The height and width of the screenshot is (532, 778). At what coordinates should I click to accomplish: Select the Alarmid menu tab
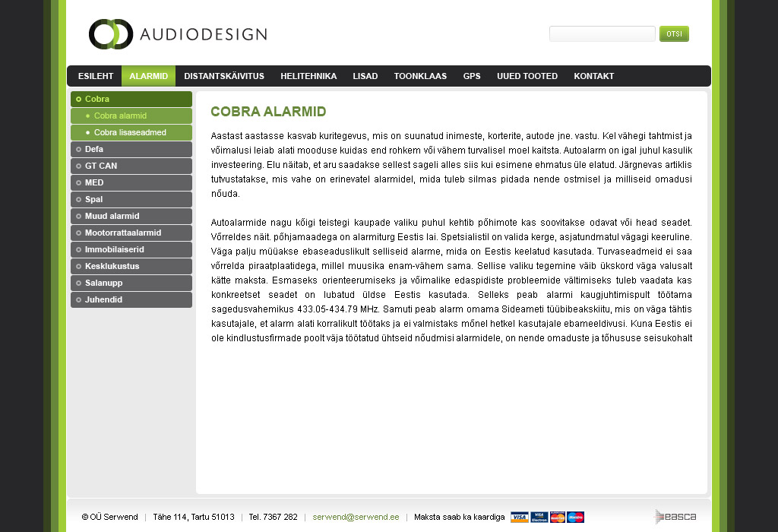click(x=148, y=76)
